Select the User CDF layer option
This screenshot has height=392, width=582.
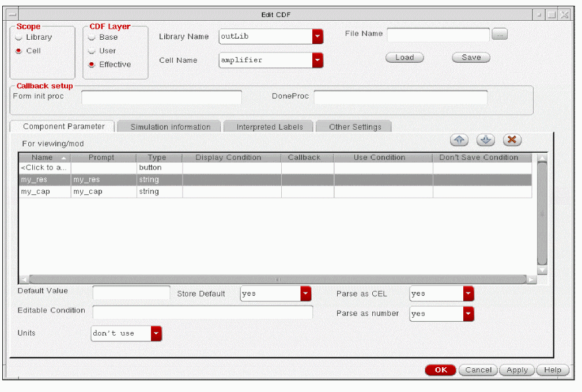tap(92, 51)
